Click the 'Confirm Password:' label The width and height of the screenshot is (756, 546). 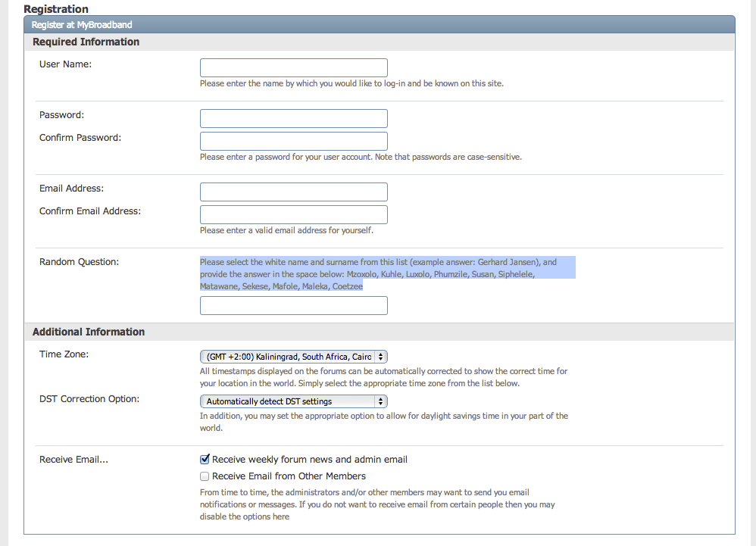(80, 137)
